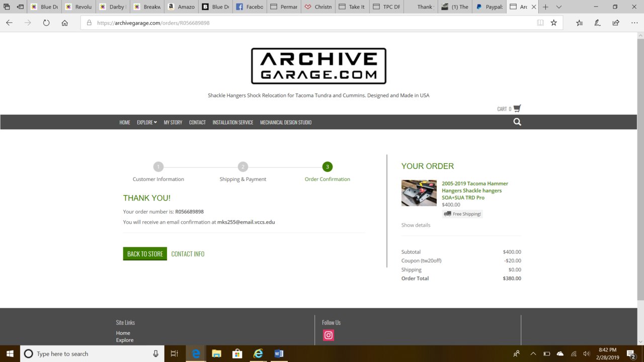Switch to the Darby tab

point(112,7)
